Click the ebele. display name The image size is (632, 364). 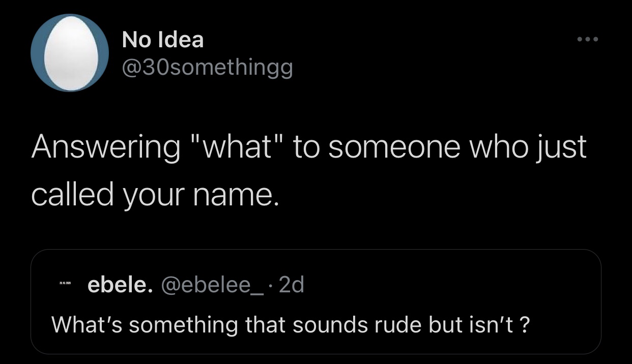[x=120, y=285]
